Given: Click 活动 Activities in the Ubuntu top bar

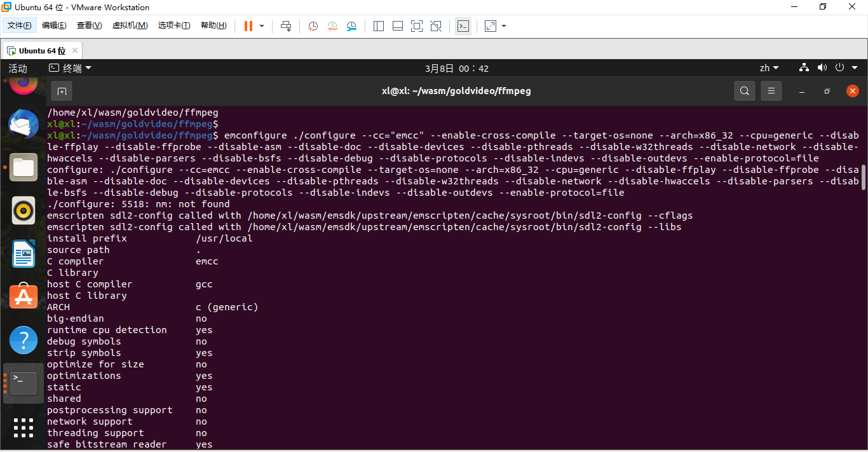Looking at the screenshot, I should 18,68.
